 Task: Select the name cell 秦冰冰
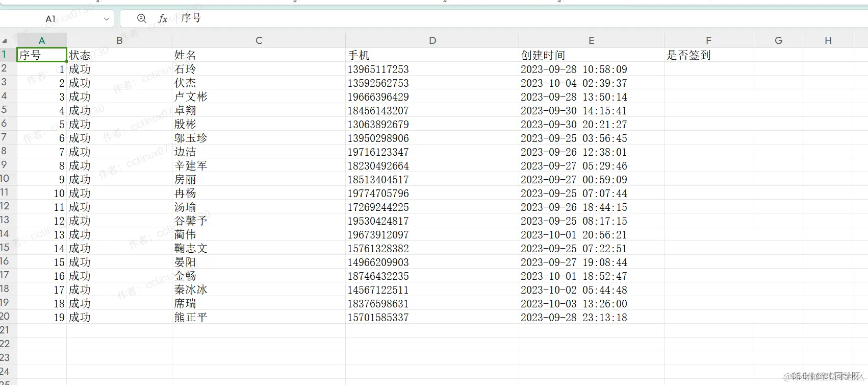pyautogui.click(x=259, y=290)
